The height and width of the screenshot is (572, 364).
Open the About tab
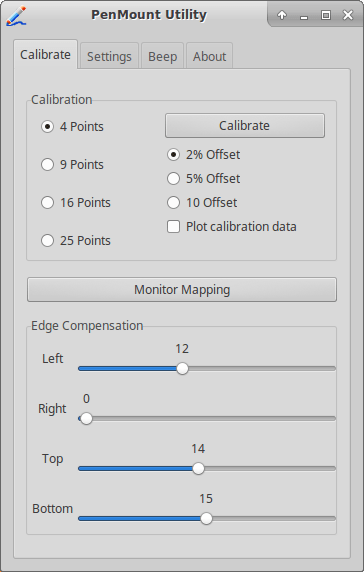(x=209, y=57)
